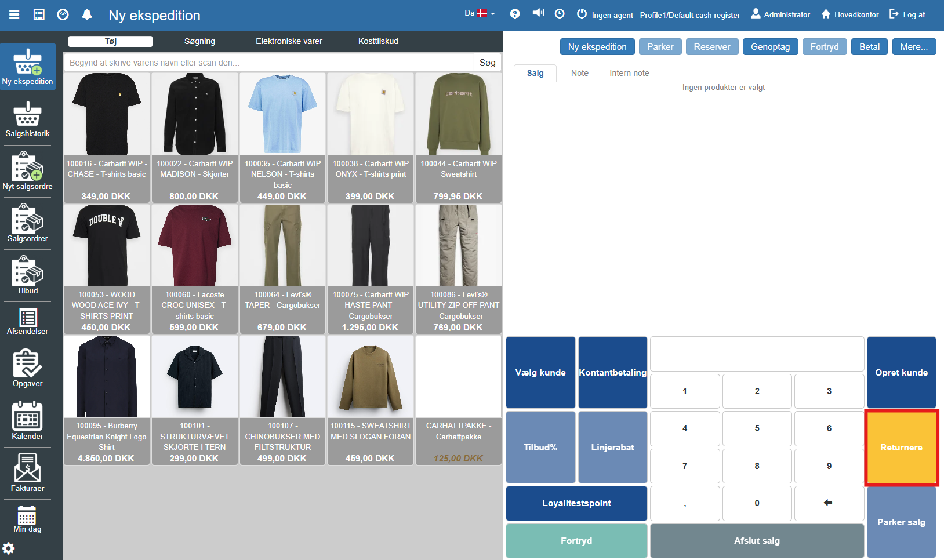Add CARHATTPAKKE Carhattpakke product tile

click(459, 400)
